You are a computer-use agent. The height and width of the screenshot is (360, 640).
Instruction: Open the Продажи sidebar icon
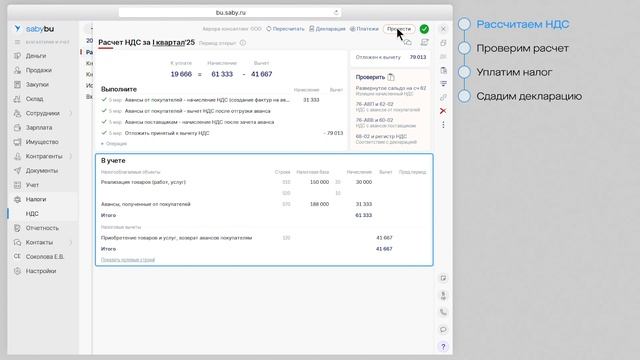17,70
